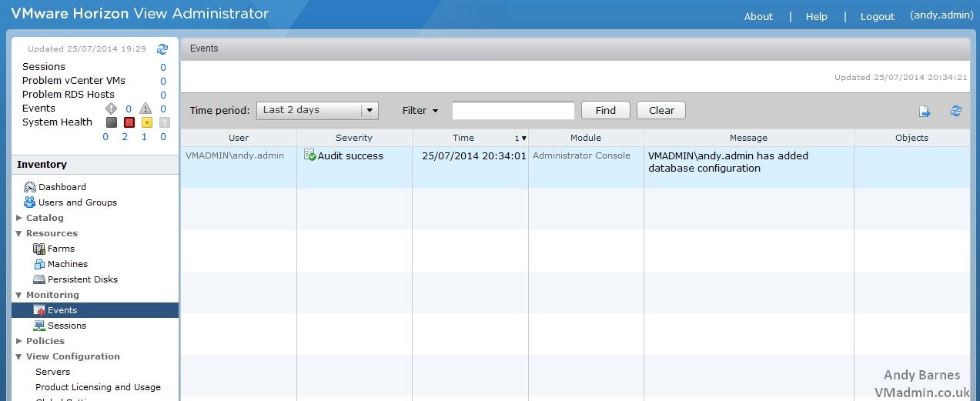Viewport: 980px width, 401px height.
Task: Click the Logout link
Action: [x=878, y=16]
